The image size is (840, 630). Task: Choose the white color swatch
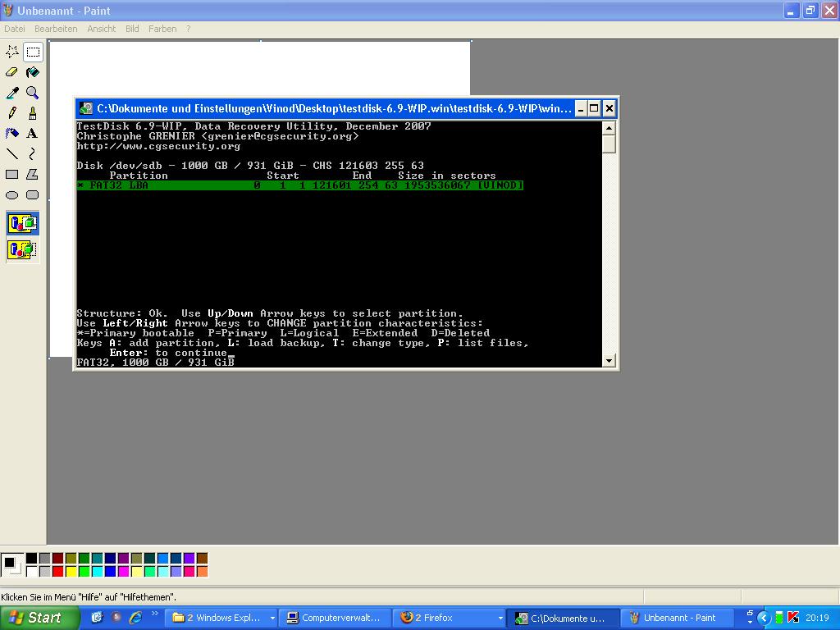click(x=32, y=572)
